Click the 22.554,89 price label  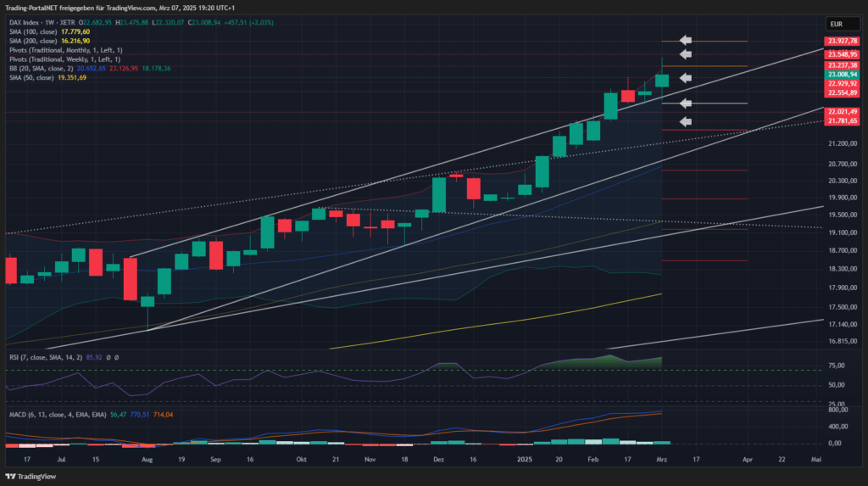coord(842,92)
